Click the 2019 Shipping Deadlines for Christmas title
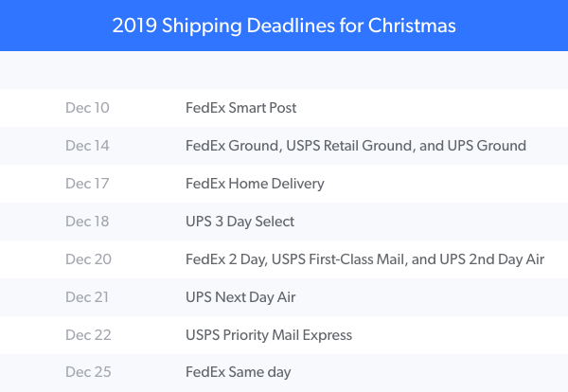This screenshot has width=568, height=392. (x=284, y=27)
